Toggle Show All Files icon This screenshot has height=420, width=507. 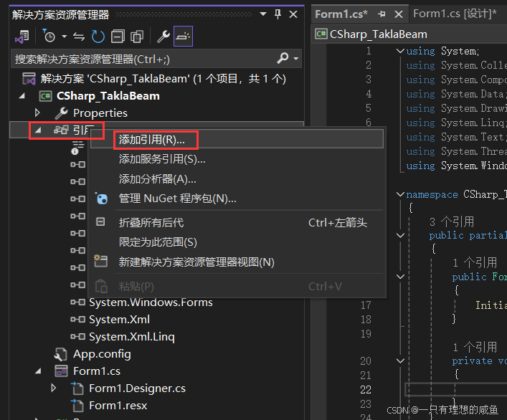[137, 37]
